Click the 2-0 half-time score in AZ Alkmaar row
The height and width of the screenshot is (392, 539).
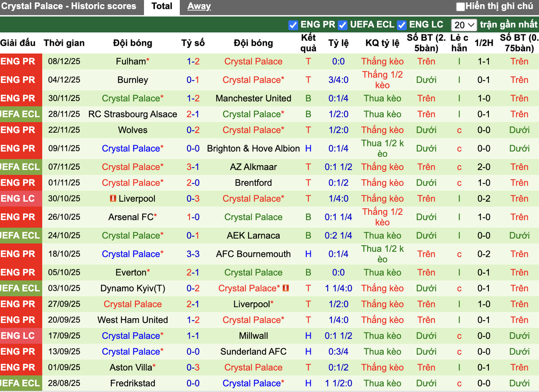pyautogui.click(x=484, y=167)
